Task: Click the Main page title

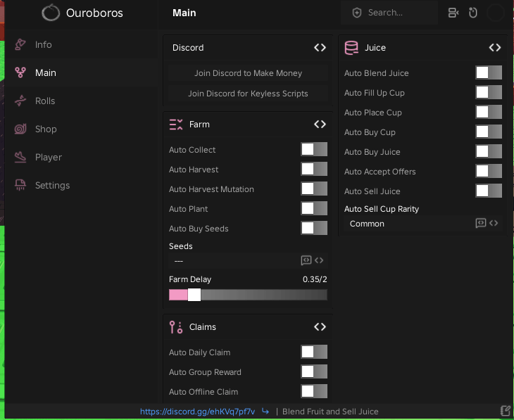Action: 184,13
